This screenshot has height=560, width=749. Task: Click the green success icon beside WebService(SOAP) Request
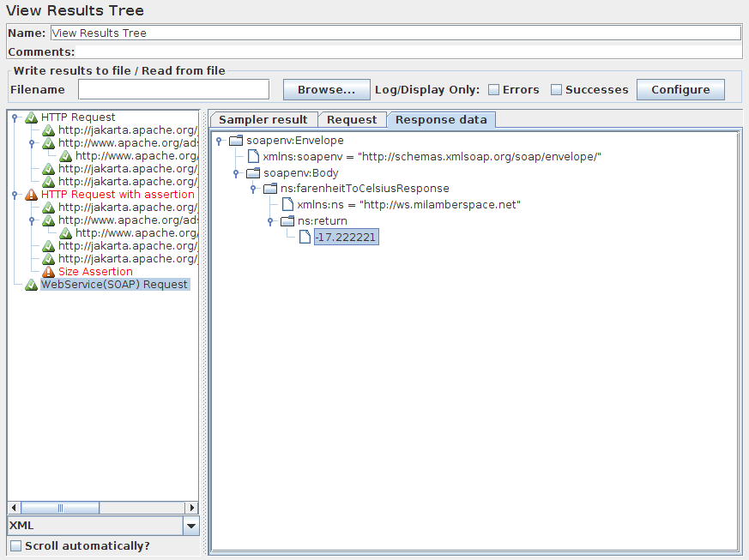[x=32, y=285]
